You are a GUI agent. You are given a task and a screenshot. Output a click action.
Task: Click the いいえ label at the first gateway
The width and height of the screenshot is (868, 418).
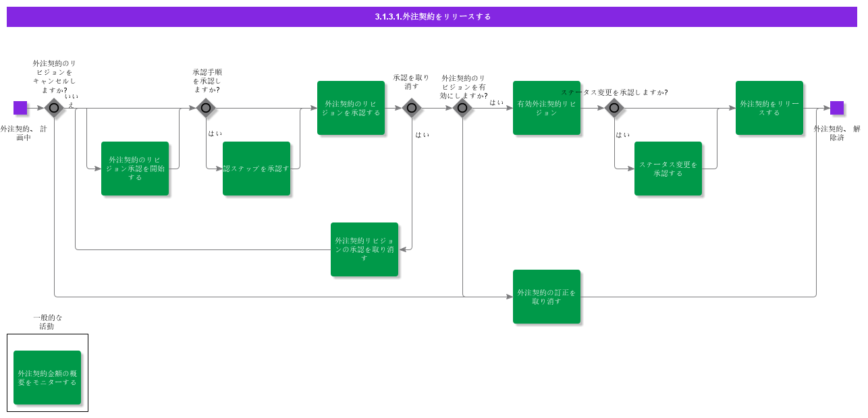coord(71,100)
